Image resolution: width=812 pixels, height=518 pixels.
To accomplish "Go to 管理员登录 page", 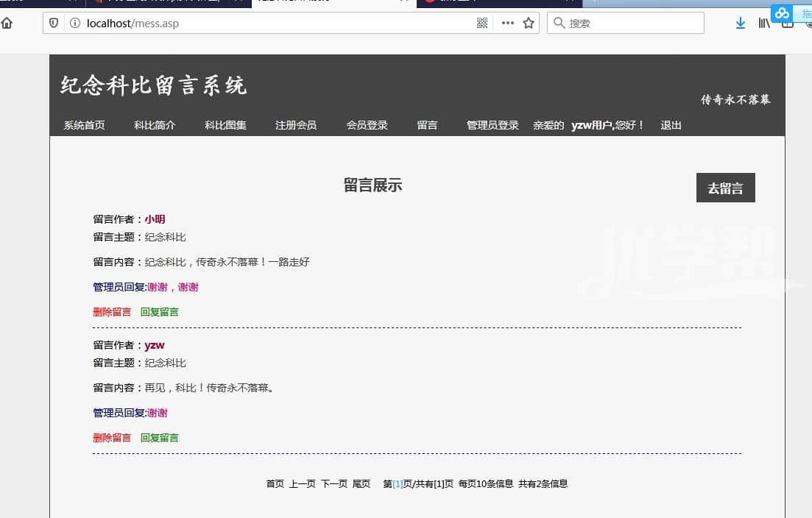I will click(493, 125).
